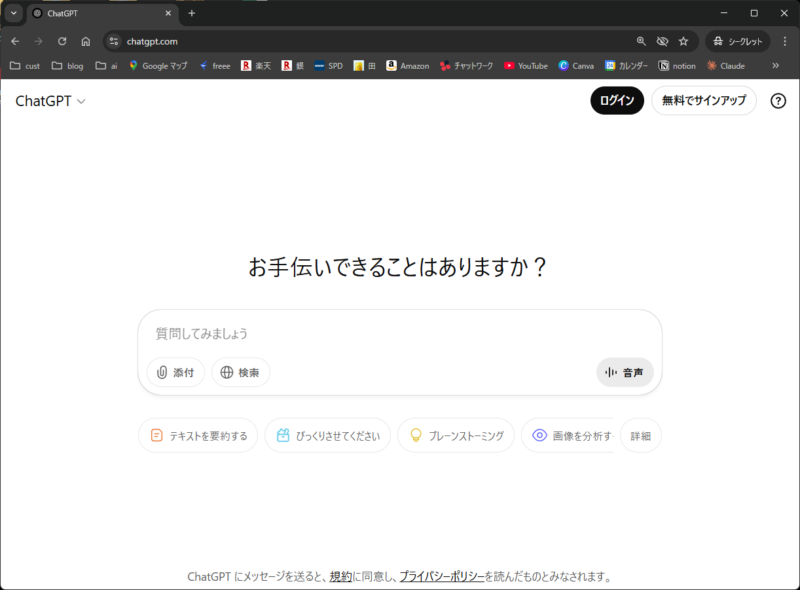This screenshot has height=590, width=800.
Task: Reload the chatgpt.com page
Action: pos(62,41)
